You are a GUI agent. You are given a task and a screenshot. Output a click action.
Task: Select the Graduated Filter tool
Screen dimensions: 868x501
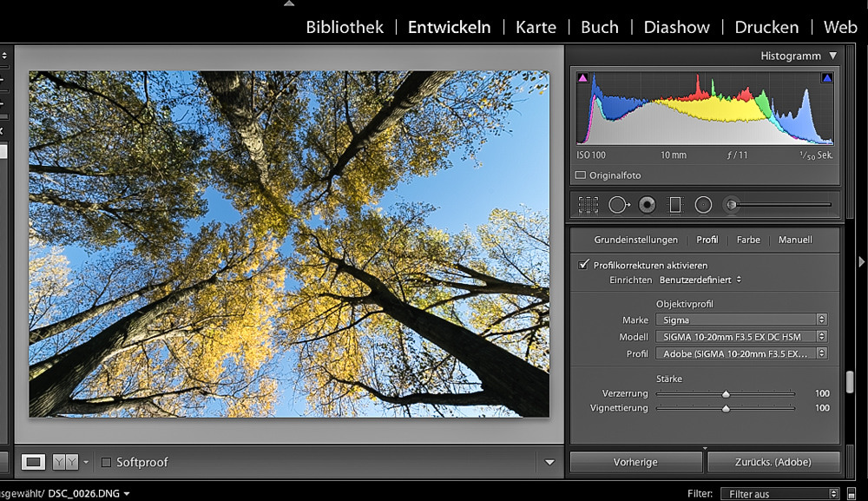674,205
